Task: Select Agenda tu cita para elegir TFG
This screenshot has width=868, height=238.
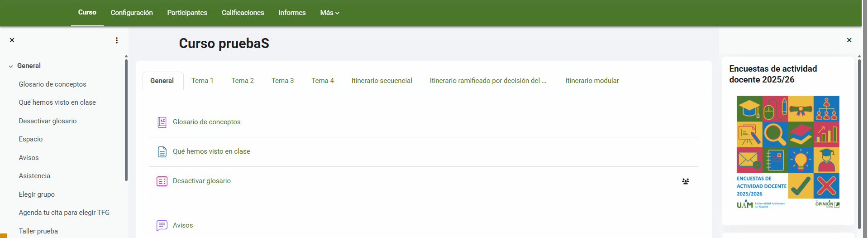Action: pos(64,213)
